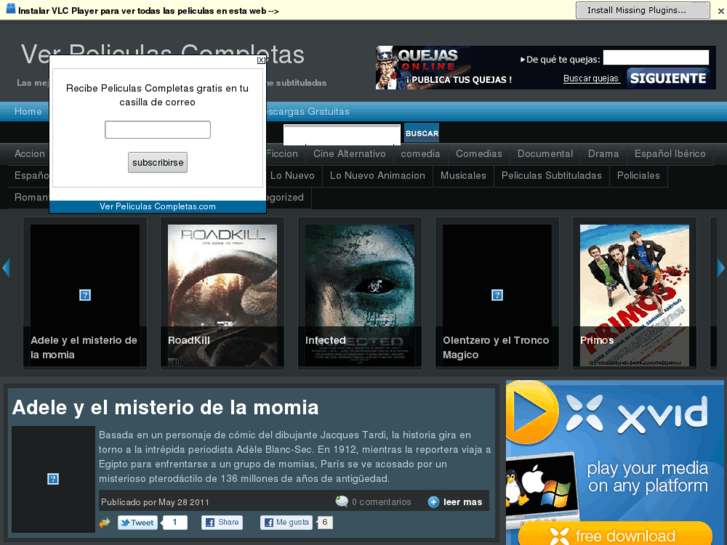Click the leer mas plus icon
Viewport: 727px width, 545px height.
(434, 502)
